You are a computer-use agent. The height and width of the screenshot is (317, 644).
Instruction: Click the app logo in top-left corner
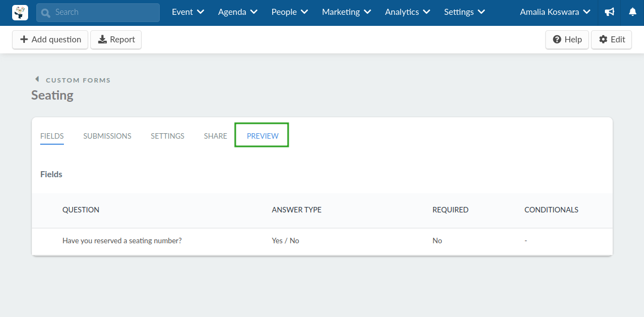pyautogui.click(x=20, y=12)
